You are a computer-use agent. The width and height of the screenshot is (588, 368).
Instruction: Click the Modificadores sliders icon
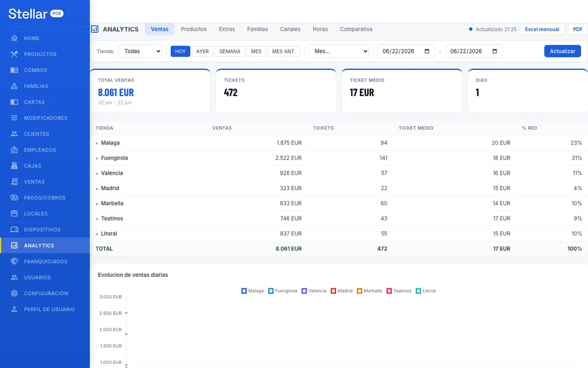pyautogui.click(x=14, y=118)
